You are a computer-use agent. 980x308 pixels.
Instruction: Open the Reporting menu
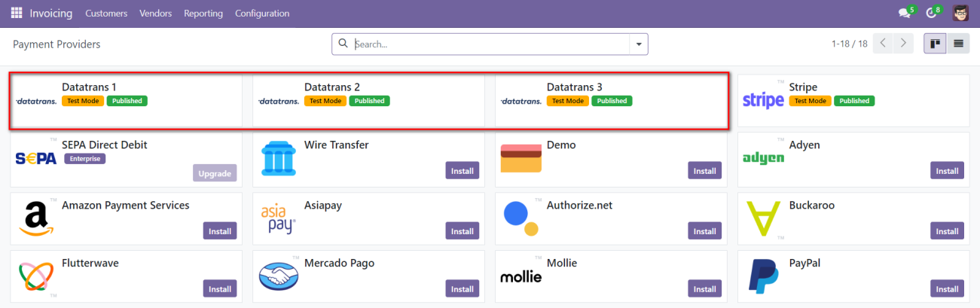[x=203, y=14]
